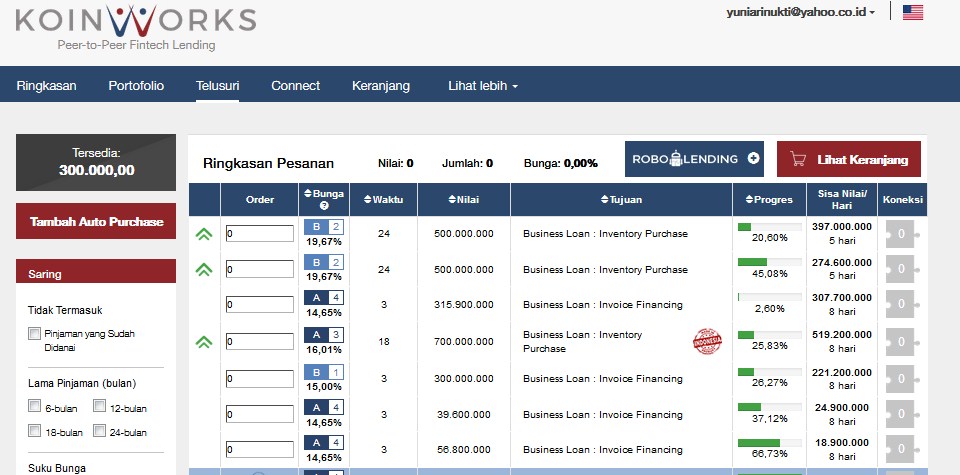Screen dimensions: 960x475
Task: Click Order column header
Action: 260,200
